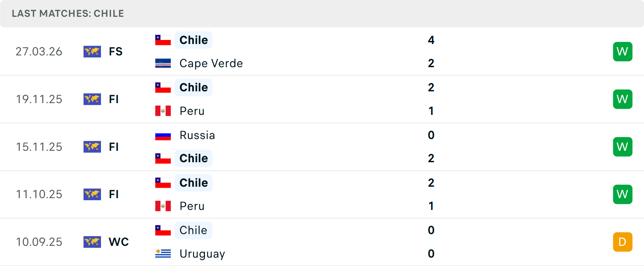Select the Cape Verde flag icon
Viewport: 644px width, 266px height.
[x=163, y=63]
